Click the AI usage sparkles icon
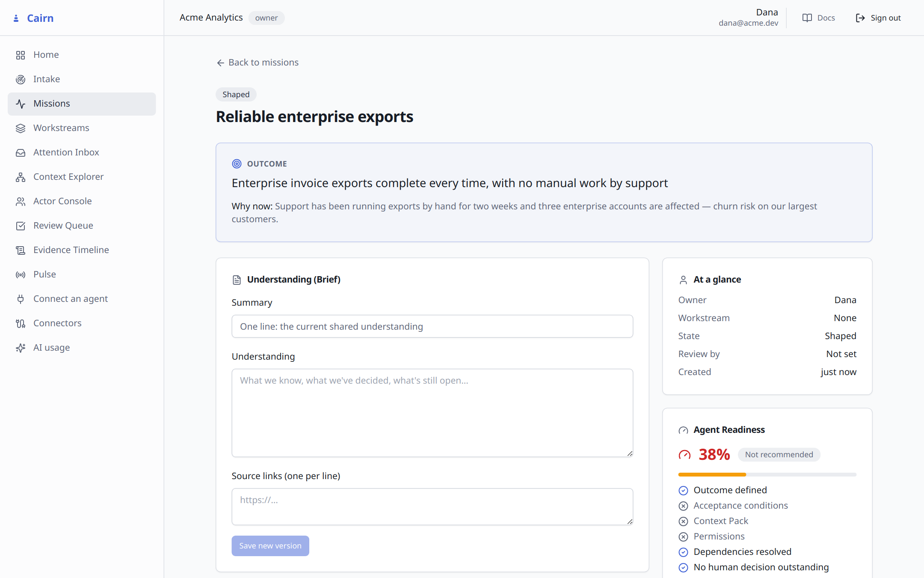The width and height of the screenshot is (924, 578). pyautogui.click(x=21, y=348)
